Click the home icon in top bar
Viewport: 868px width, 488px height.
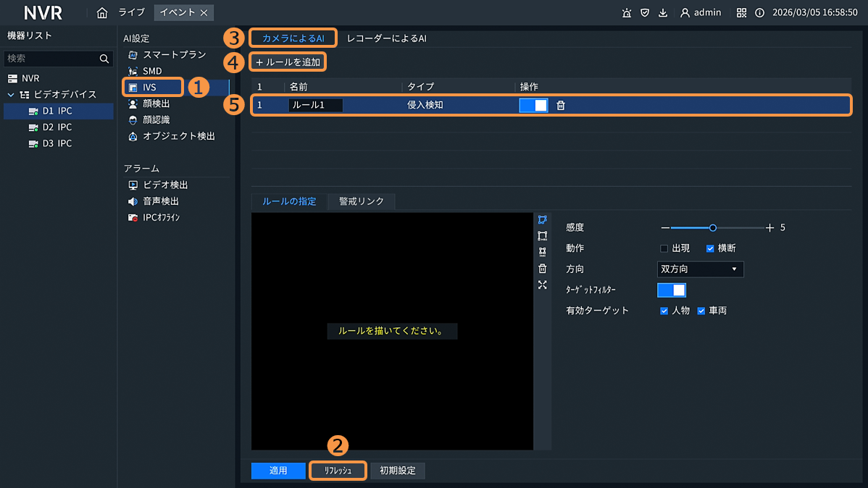coord(102,12)
